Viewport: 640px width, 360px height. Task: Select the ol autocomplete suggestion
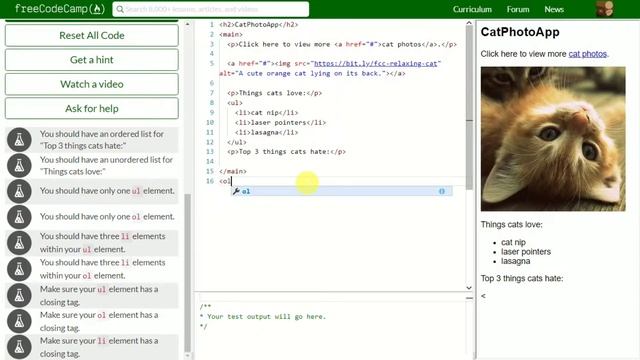point(342,191)
